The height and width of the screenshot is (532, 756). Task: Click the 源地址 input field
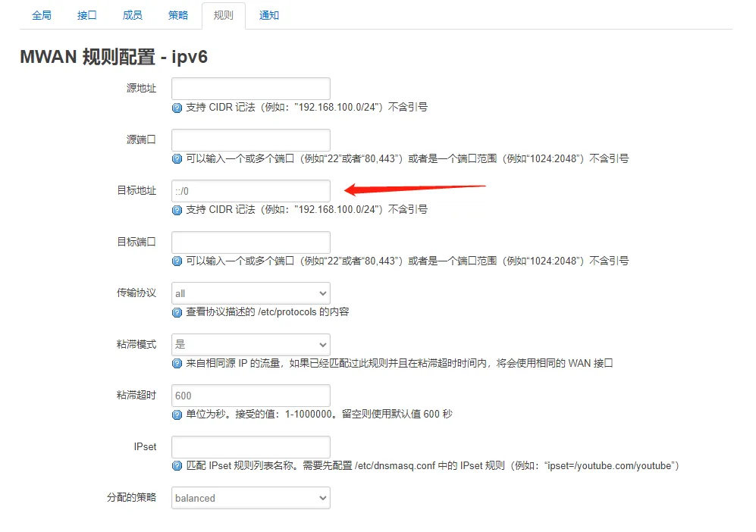pyautogui.click(x=251, y=89)
